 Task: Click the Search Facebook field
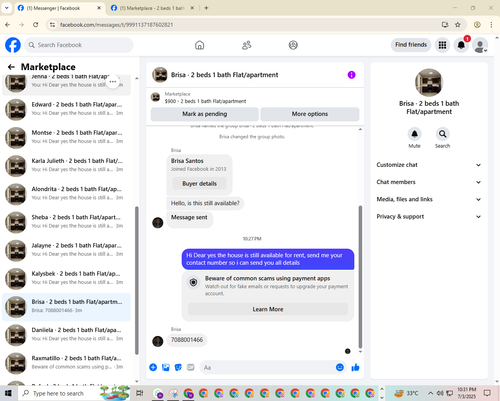point(79,45)
